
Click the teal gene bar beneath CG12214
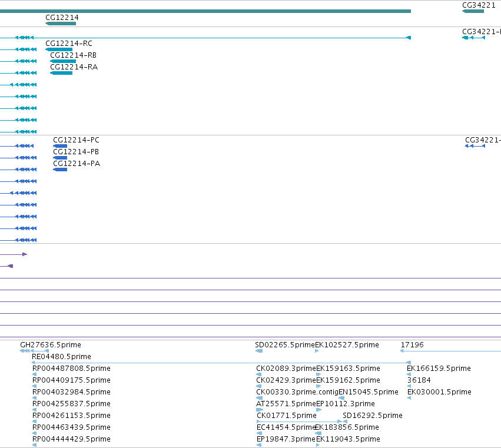pos(61,24)
